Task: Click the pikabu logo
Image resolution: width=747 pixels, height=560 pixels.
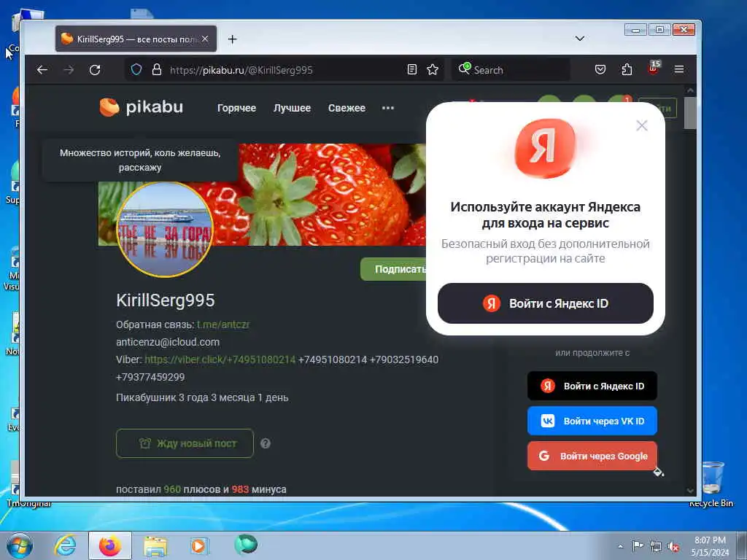Action: (142, 107)
